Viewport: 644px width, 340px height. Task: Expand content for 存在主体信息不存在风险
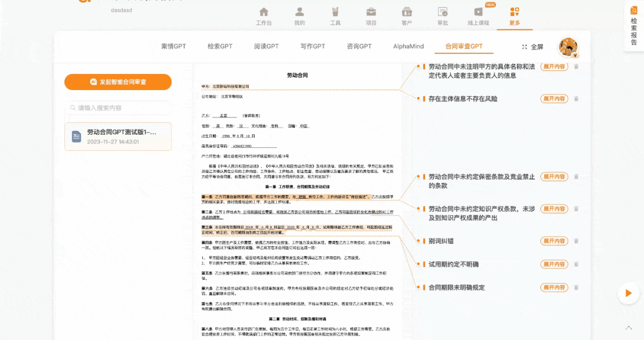pos(554,98)
